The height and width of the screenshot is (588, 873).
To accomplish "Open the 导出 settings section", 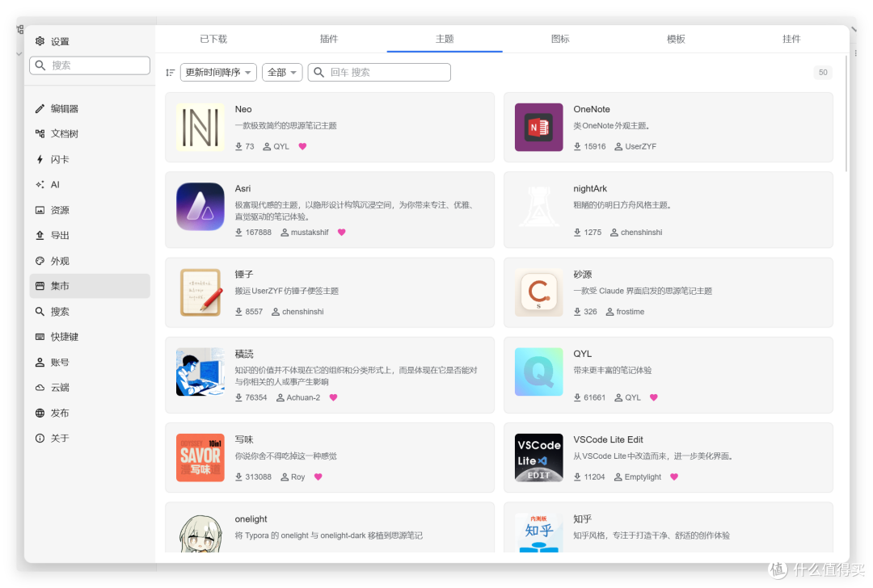I will click(x=90, y=235).
